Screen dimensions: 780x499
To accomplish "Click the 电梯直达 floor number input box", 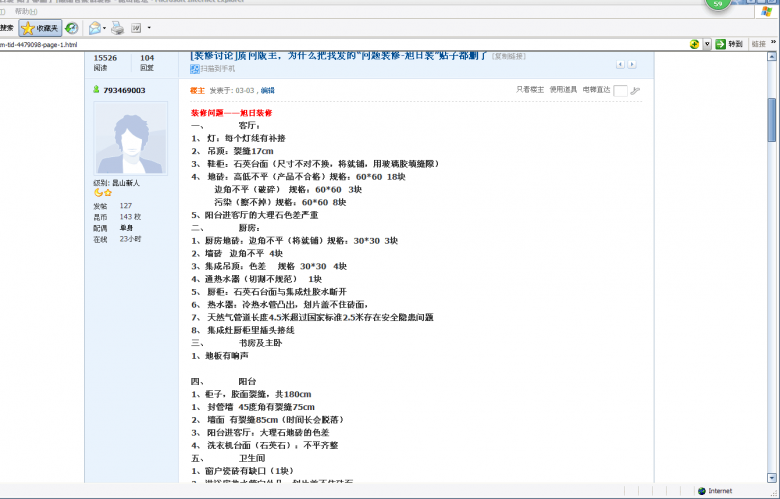I will tap(620, 91).
